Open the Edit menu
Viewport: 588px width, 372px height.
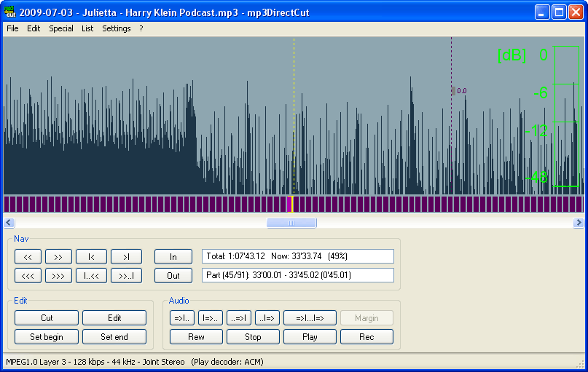(34, 28)
